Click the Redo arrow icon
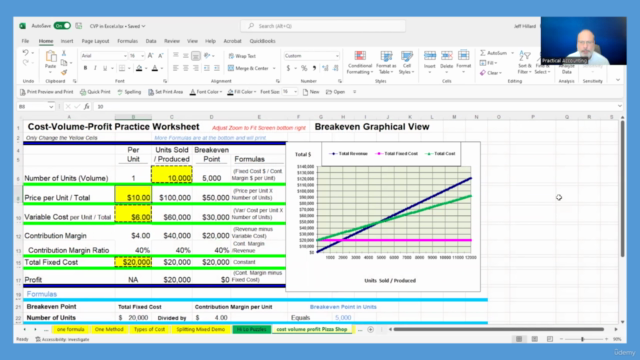Screen dimensions: 640x360 click(26, 63)
